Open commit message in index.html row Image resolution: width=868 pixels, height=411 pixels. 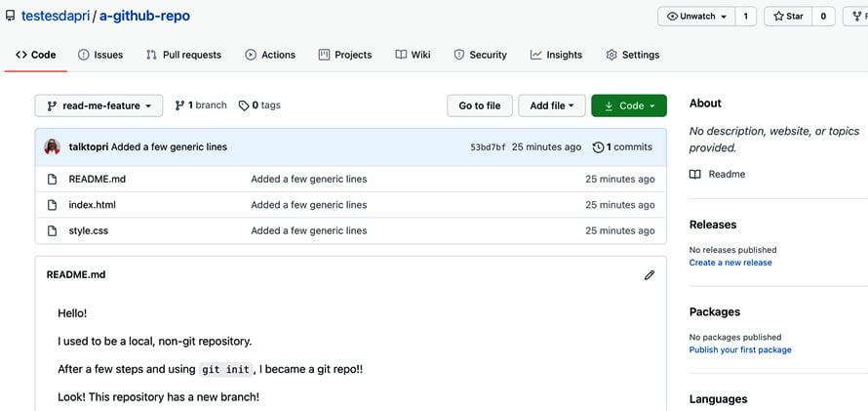point(309,205)
